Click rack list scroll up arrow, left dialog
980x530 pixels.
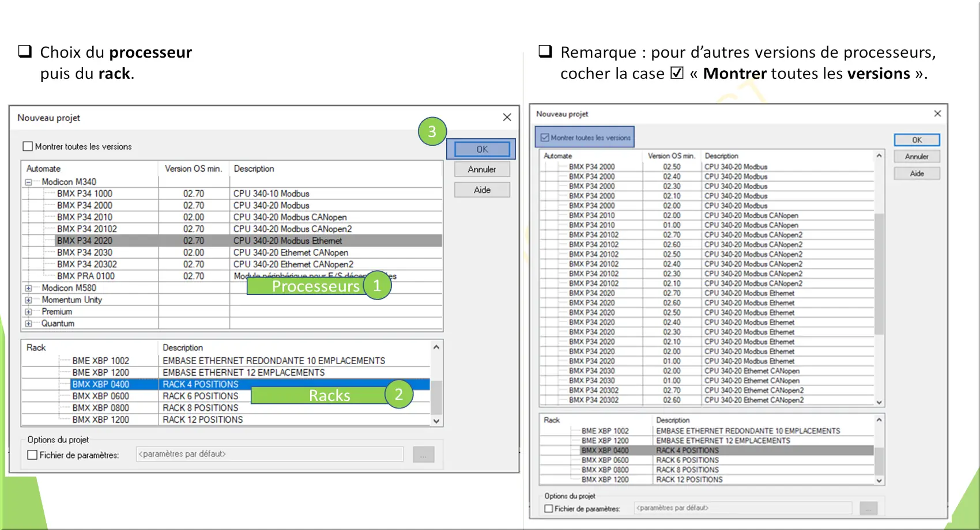(436, 347)
